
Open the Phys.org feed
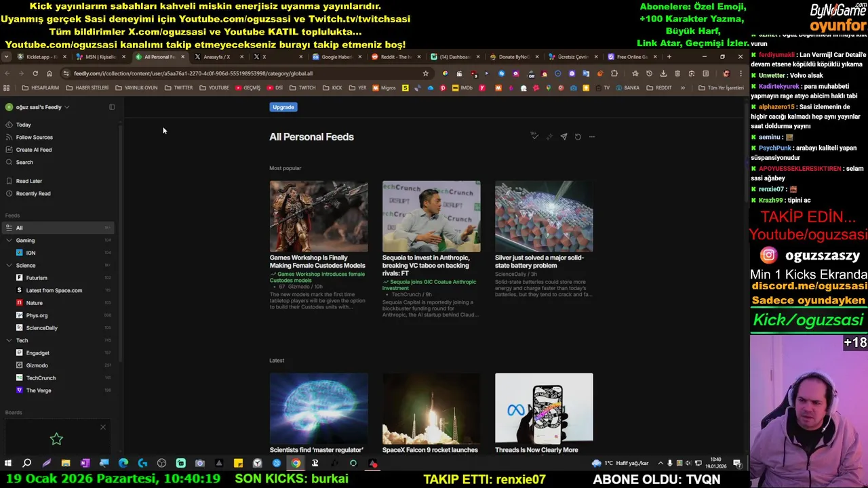(x=37, y=315)
